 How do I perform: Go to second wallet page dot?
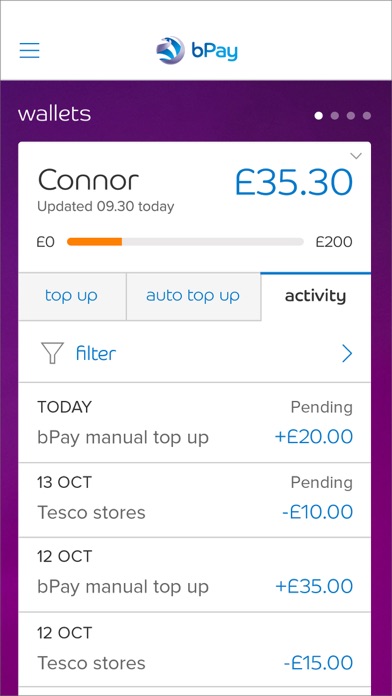tap(335, 116)
